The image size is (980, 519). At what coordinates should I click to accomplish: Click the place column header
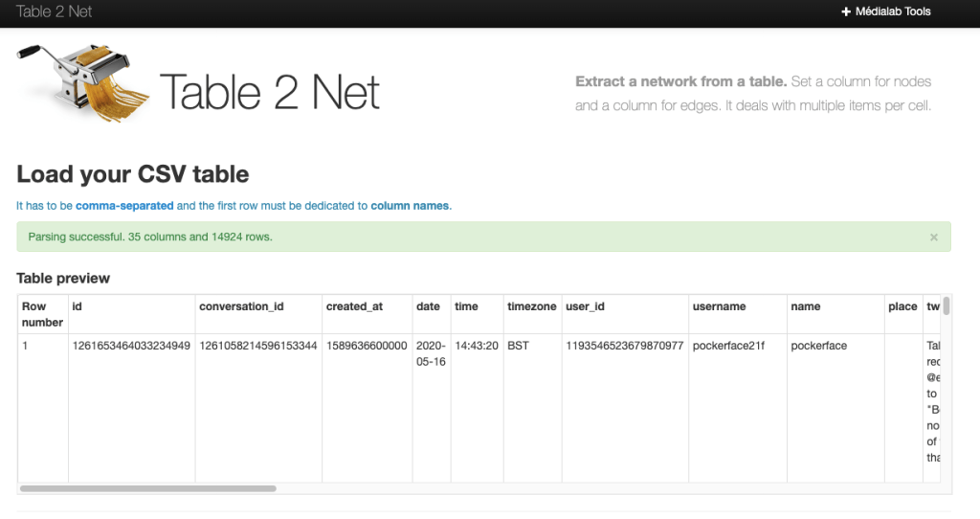(x=903, y=314)
